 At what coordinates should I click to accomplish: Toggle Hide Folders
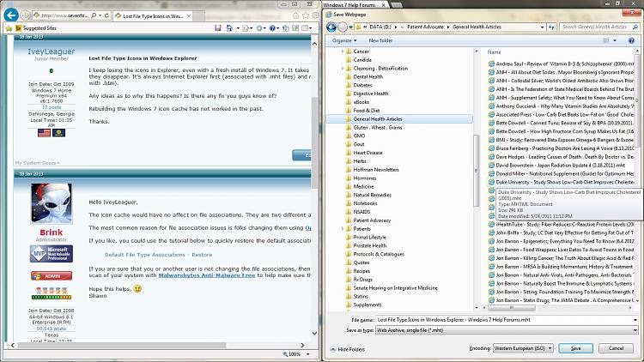tap(348, 349)
